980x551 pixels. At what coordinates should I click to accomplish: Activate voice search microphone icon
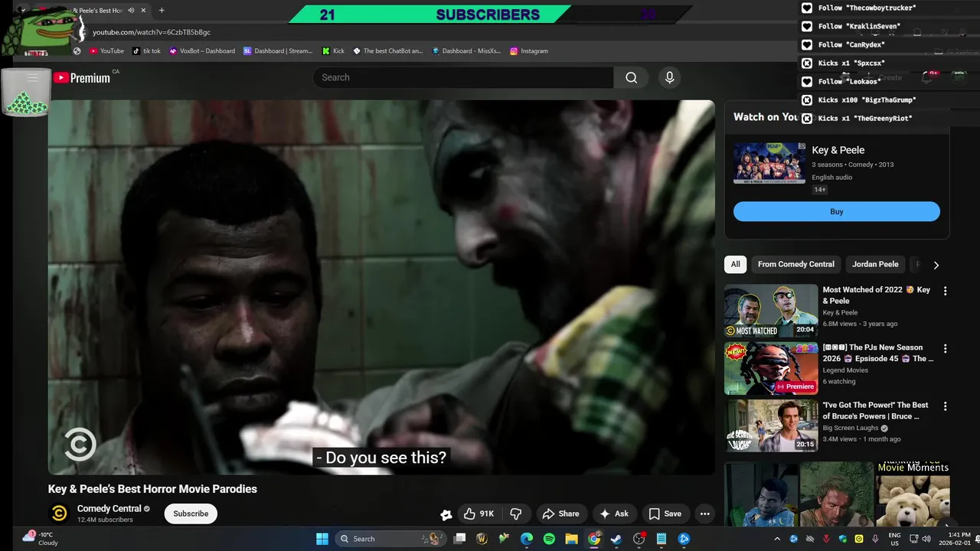click(669, 77)
